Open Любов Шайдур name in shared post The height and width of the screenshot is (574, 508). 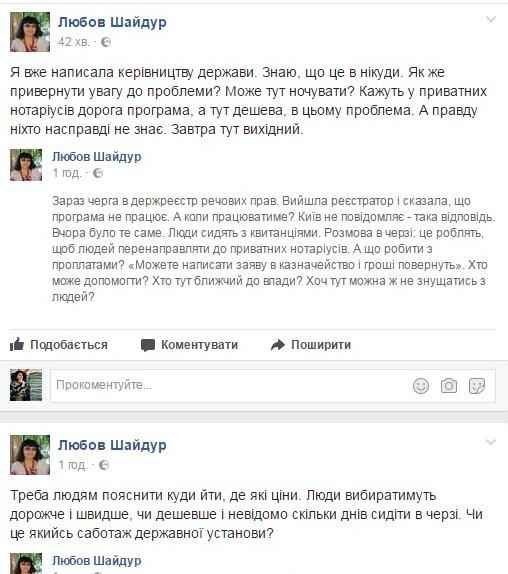point(97,157)
